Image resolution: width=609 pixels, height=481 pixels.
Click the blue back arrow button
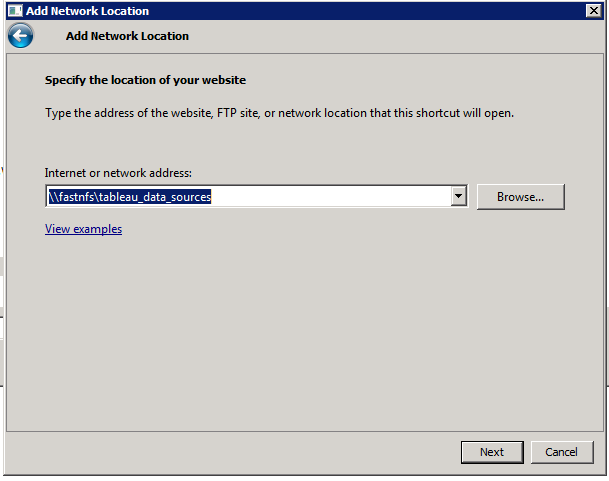coord(20,36)
